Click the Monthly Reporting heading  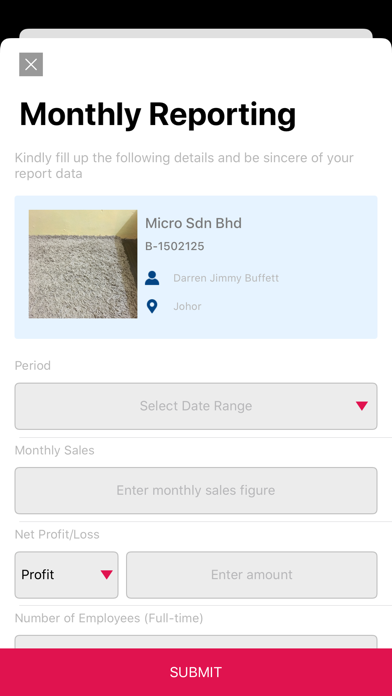[158, 115]
